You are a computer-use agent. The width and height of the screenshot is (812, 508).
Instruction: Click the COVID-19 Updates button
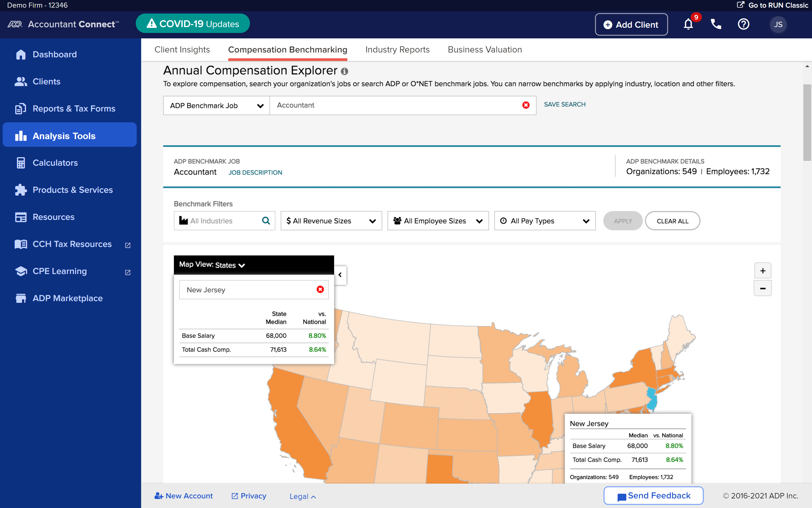point(193,23)
